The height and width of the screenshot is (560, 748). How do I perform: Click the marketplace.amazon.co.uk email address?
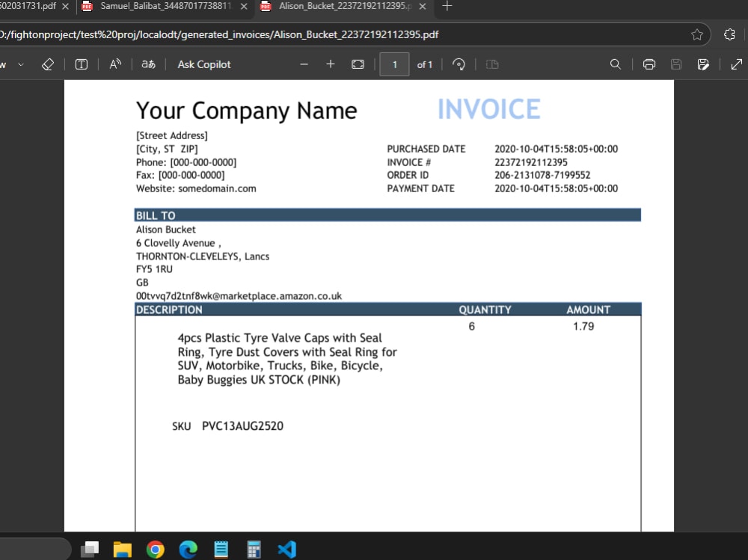(x=239, y=296)
